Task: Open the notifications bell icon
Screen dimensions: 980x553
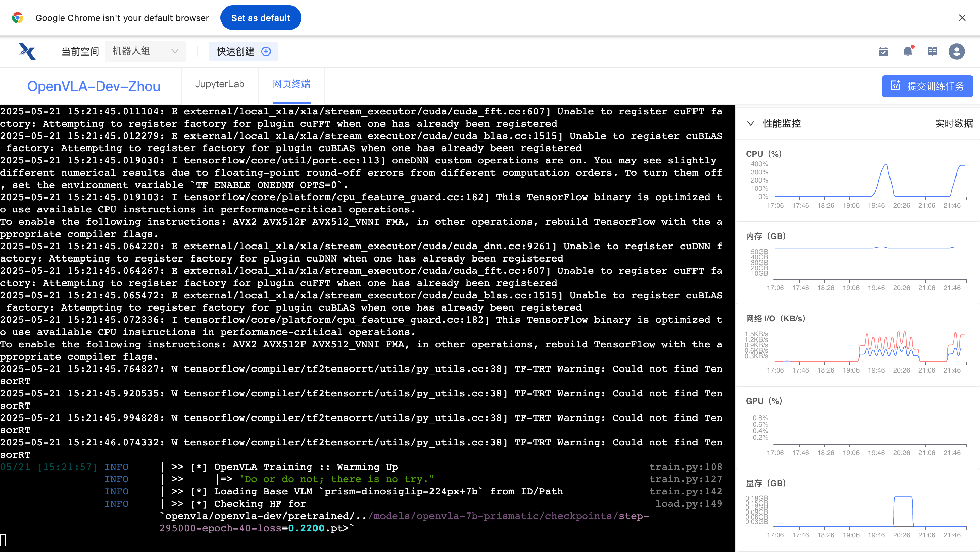Action: pos(908,51)
